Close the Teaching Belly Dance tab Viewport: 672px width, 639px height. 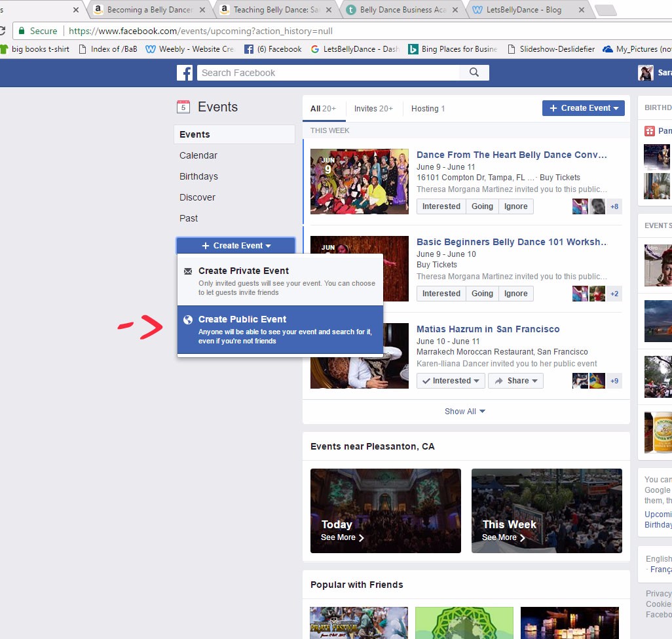click(x=329, y=10)
